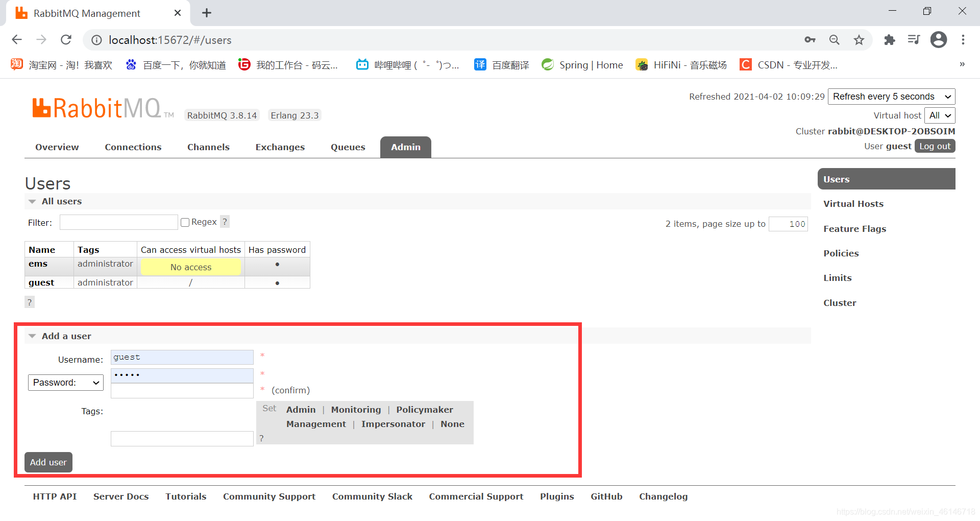Open the guest user details
980x521 pixels.
tap(41, 282)
